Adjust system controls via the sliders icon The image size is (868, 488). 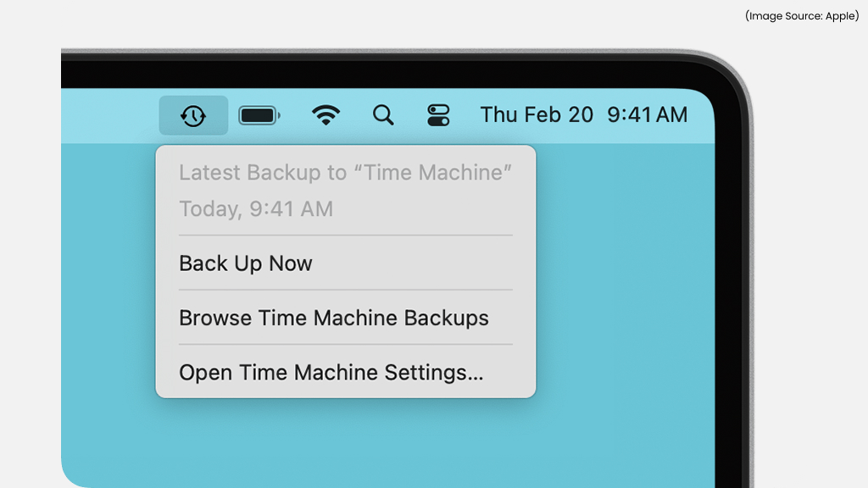coord(440,114)
